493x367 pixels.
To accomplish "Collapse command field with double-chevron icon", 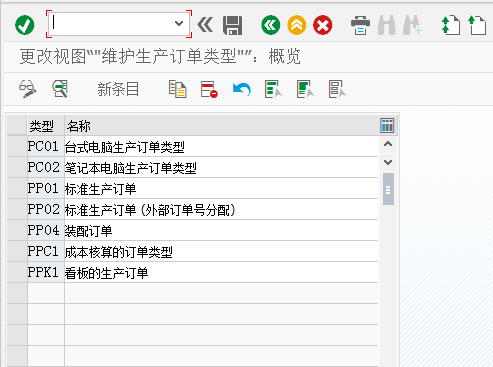I will point(205,25).
